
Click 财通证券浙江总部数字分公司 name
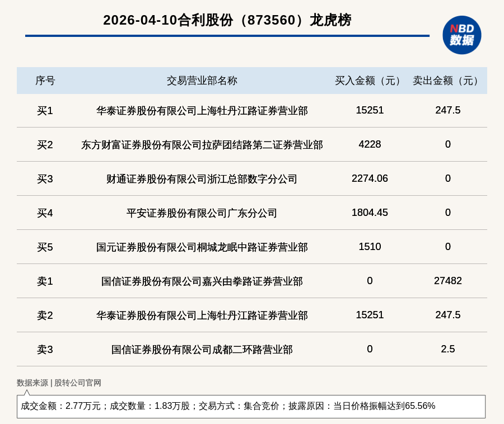tap(202, 179)
